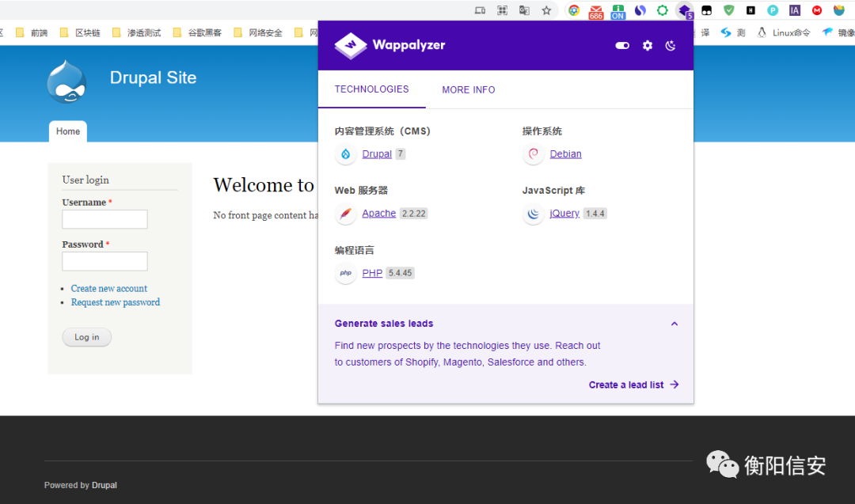Click the PHP technology link
The height and width of the screenshot is (504, 855).
pos(372,273)
